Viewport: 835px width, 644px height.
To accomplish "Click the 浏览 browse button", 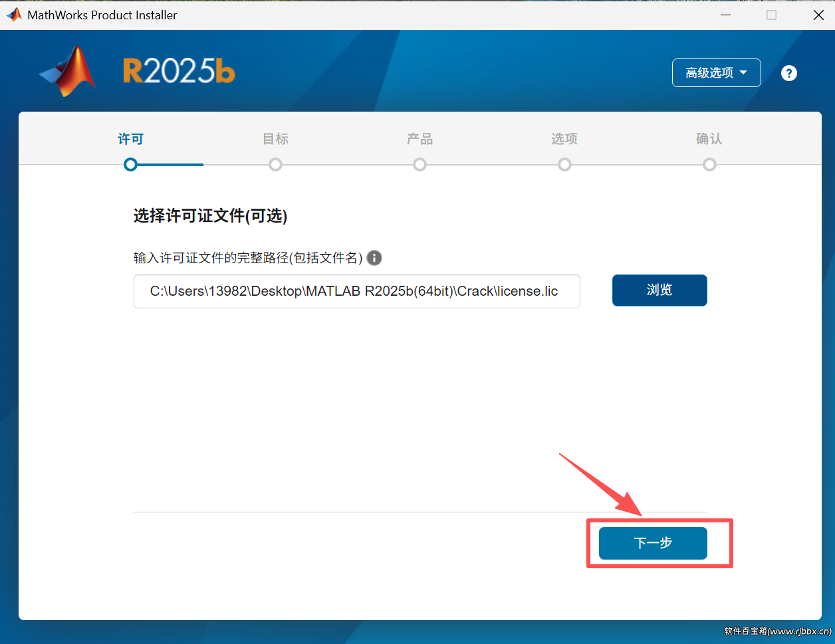I will click(659, 290).
